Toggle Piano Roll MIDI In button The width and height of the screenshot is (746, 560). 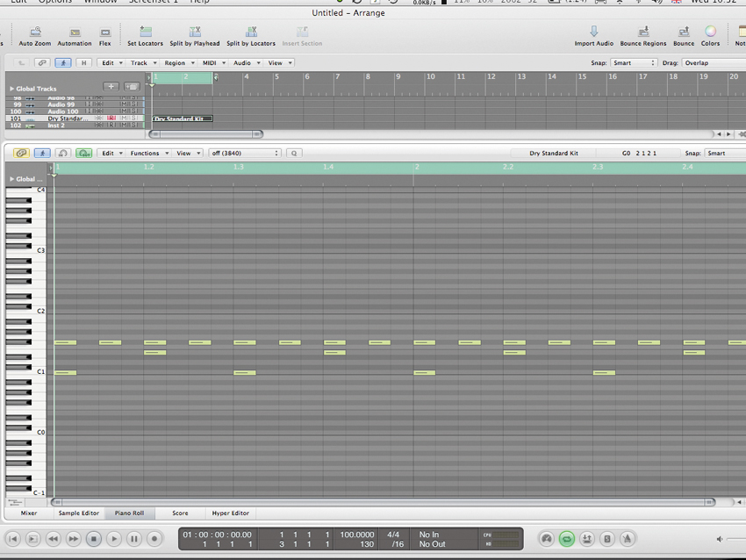(63, 154)
